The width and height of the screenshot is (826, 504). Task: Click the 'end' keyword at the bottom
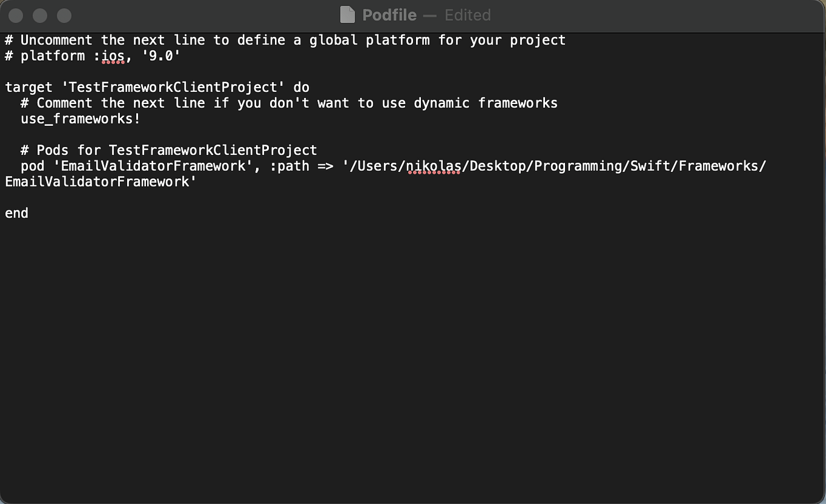click(x=16, y=213)
